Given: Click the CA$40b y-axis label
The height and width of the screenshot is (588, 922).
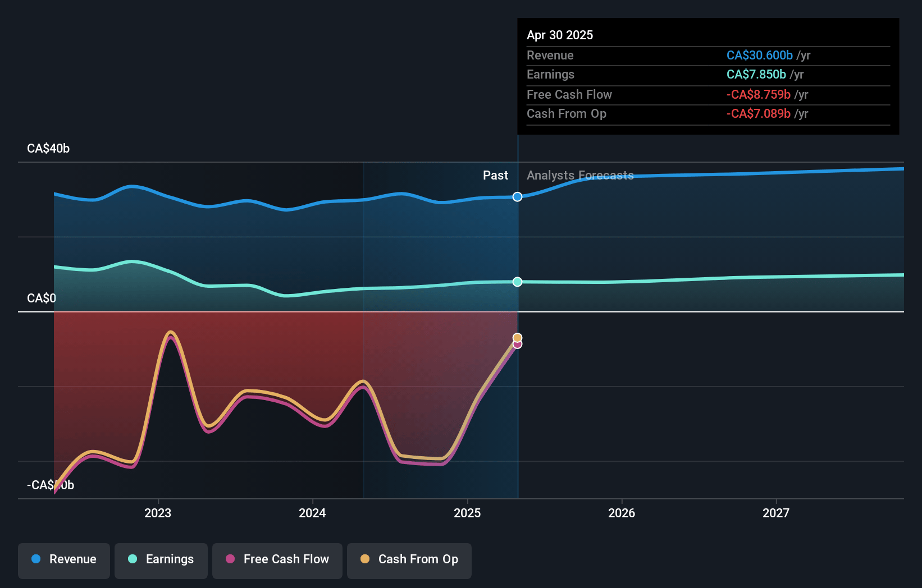Looking at the screenshot, I should click(48, 148).
